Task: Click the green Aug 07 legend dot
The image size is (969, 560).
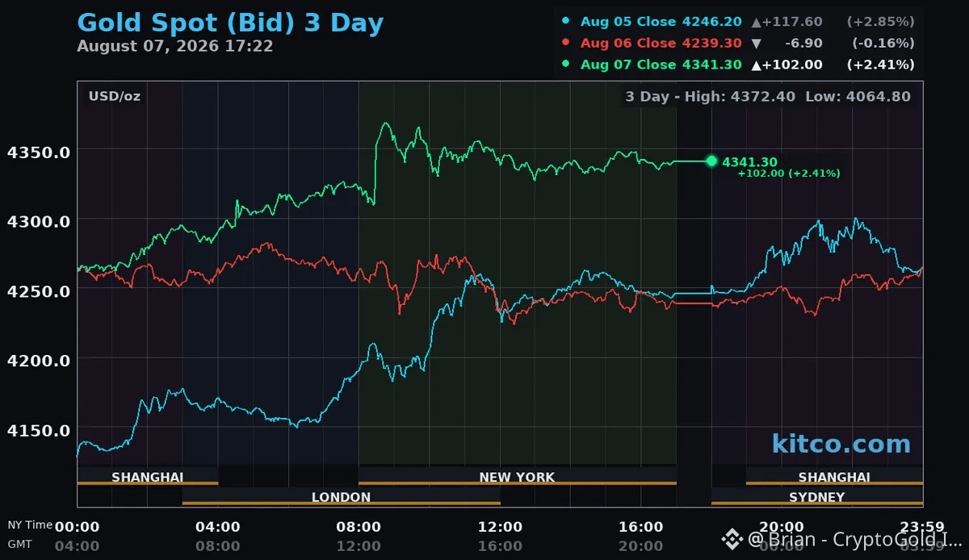Action: click(566, 65)
